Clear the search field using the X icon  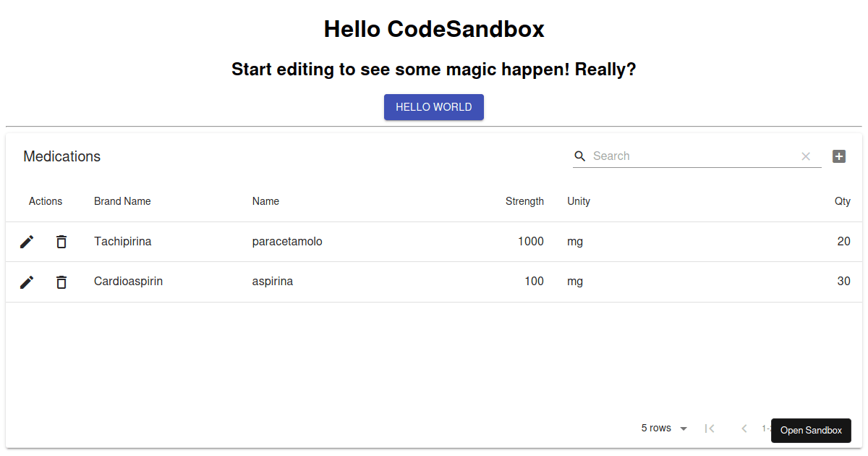pos(806,156)
